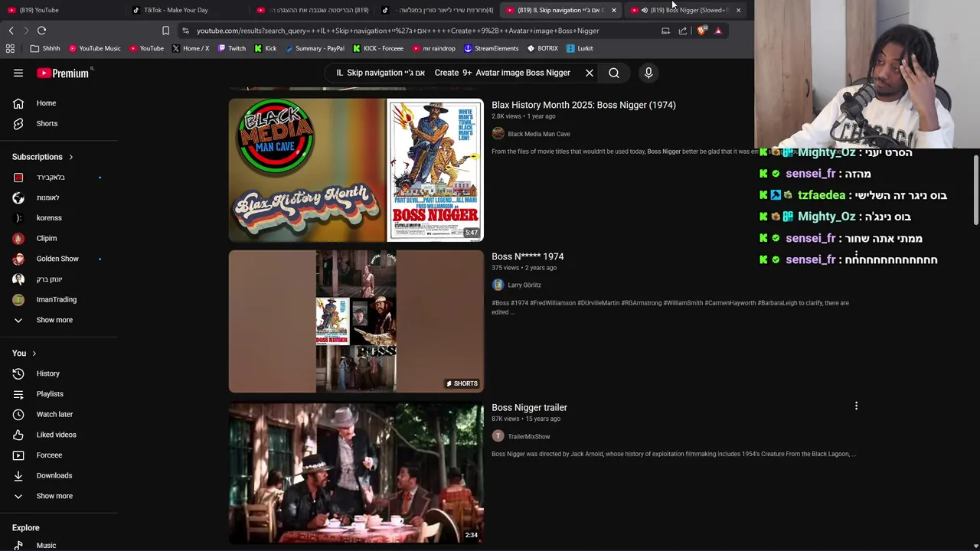Show more subscriptions under ImanTrading

(59, 320)
